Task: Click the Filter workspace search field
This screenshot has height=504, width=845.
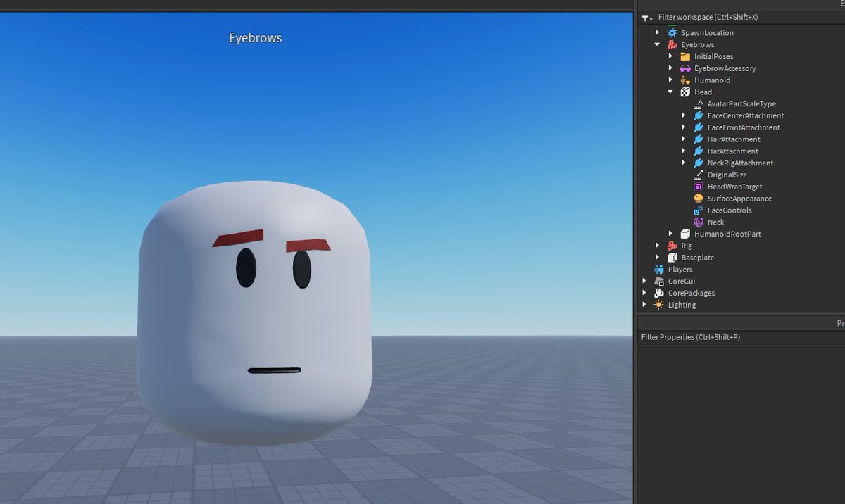Action: coord(750,18)
